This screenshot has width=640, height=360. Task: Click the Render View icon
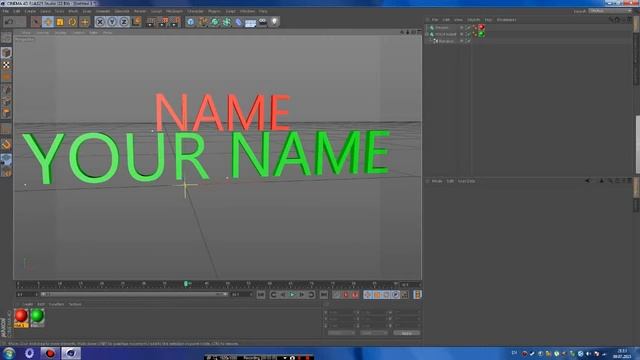pos(151,22)
